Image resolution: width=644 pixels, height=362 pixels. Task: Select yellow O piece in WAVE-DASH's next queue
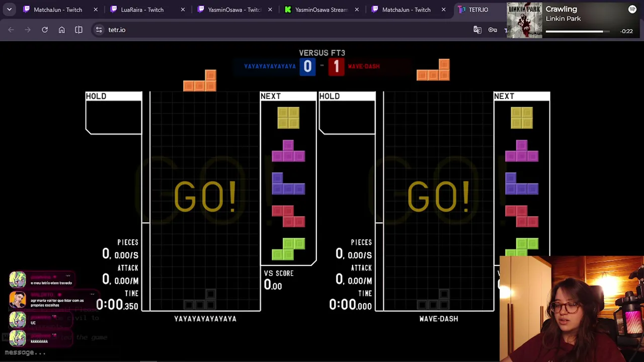(522, 118)
